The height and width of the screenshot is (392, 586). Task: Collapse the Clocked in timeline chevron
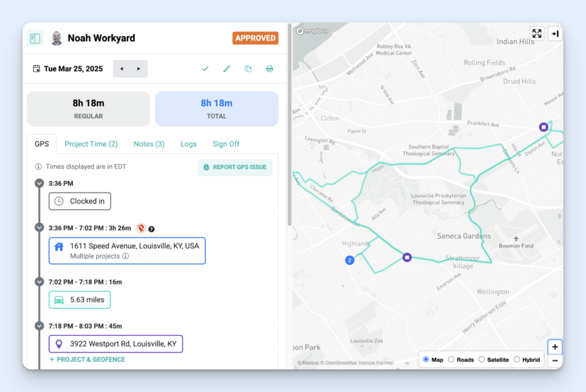tap(39, 183)
